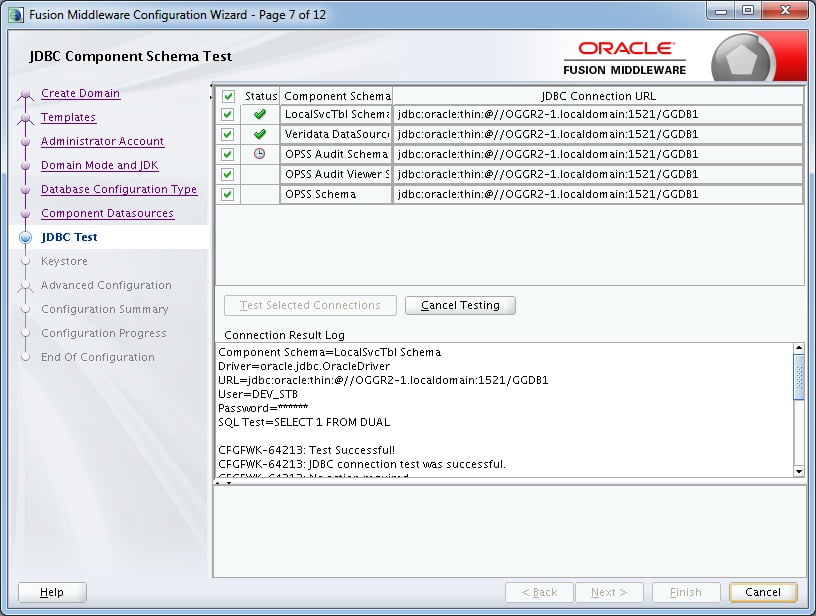The height and width of the screenshot is (616, 816).
Task: Click the wizard application icon in title bar
Action: point(16,15)
